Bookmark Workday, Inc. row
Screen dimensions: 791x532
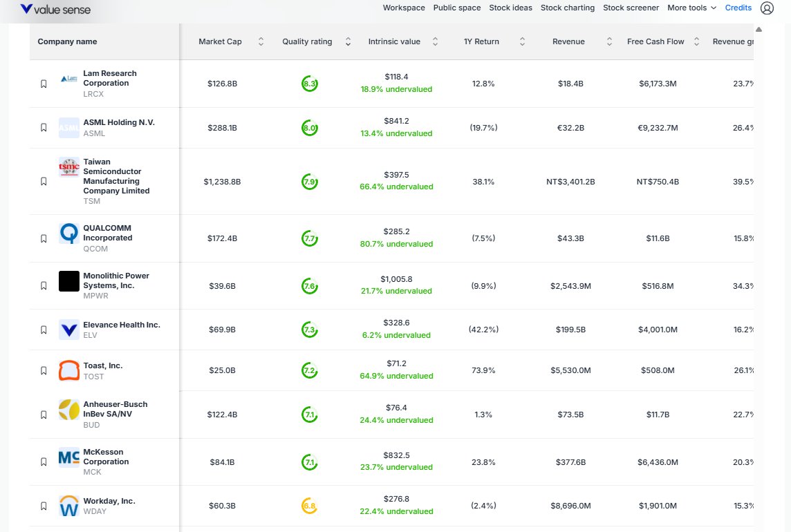pos(44,506)
